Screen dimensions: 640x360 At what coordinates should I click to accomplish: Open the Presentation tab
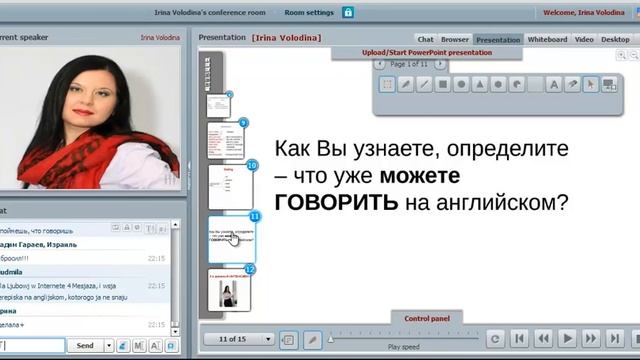click(x=498, y=40)
